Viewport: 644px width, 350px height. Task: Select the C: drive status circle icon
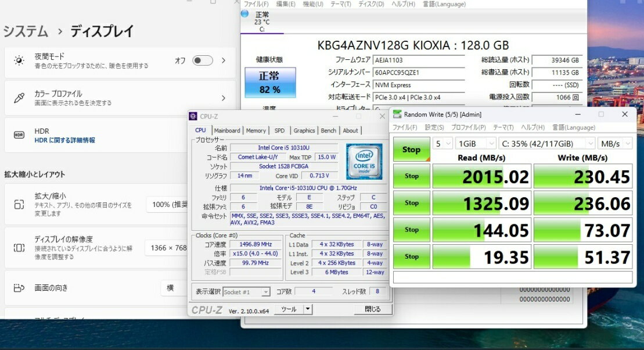tap(244, 14)
